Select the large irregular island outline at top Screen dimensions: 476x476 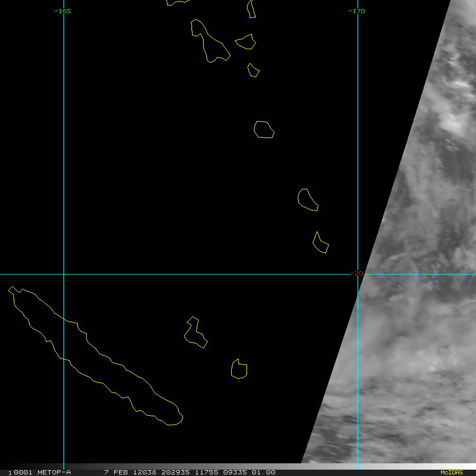coord(210,41)
